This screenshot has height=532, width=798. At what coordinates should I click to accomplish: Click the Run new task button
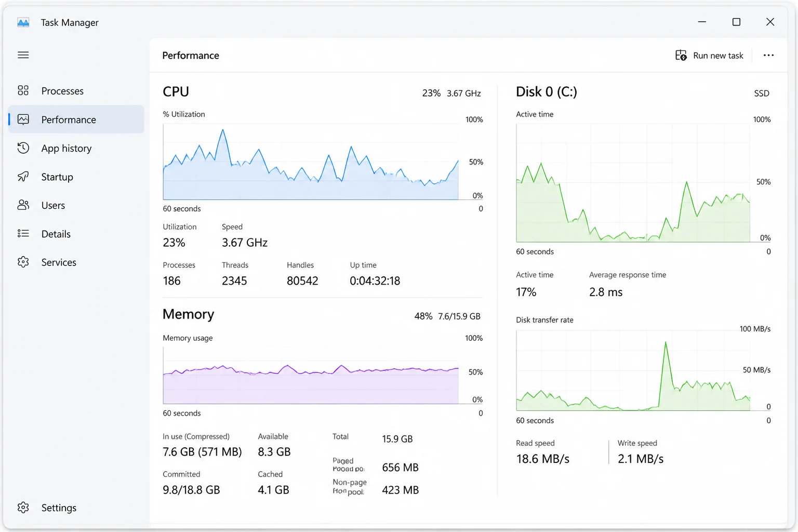click(709, 56)
